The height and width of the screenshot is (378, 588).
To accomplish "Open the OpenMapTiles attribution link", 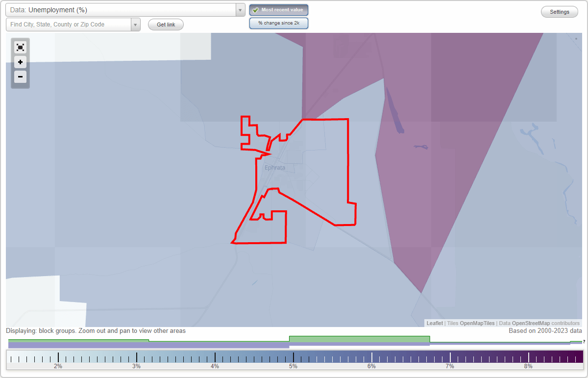I will point(477,323).
